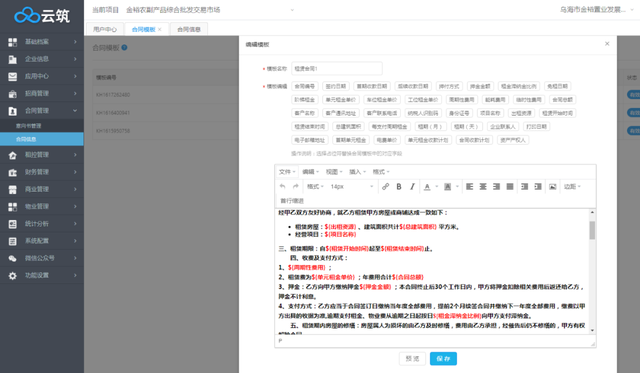The height and width of the screenshot is (373, 640).
Task: Insert the 押金金额 placeholder tag
Action: pyautogui.click(x=480, y=86)
